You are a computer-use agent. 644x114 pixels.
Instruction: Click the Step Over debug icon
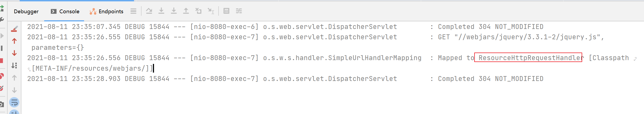[x=161, y=11]
